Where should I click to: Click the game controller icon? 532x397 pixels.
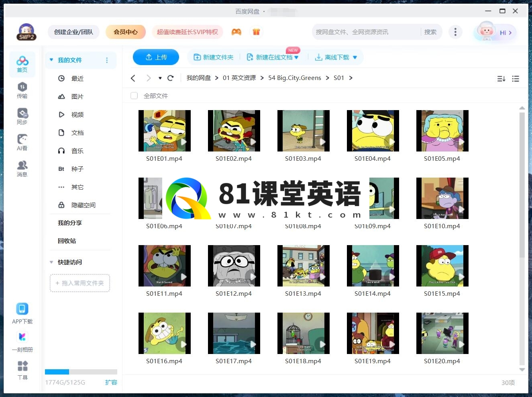point(236,32)
